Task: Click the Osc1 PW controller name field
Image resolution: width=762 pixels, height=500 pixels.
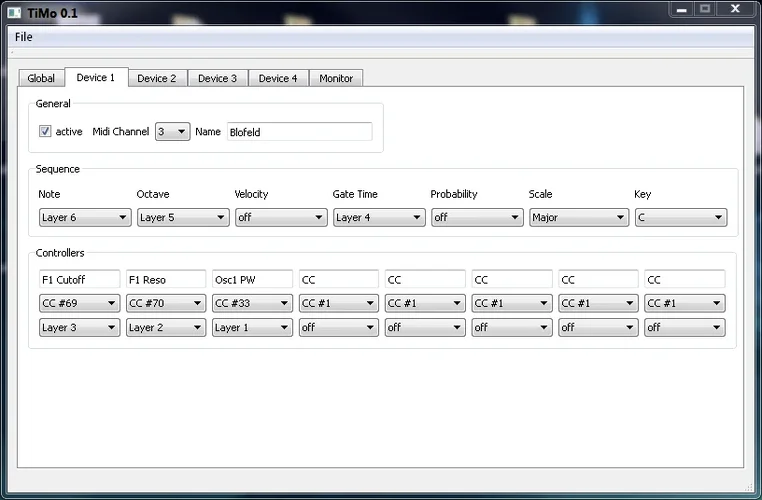Action: [x=252, y=279]
